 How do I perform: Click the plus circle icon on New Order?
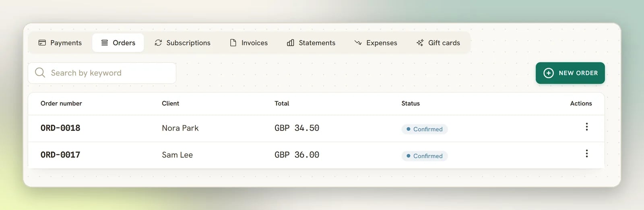tap(549, 73)
